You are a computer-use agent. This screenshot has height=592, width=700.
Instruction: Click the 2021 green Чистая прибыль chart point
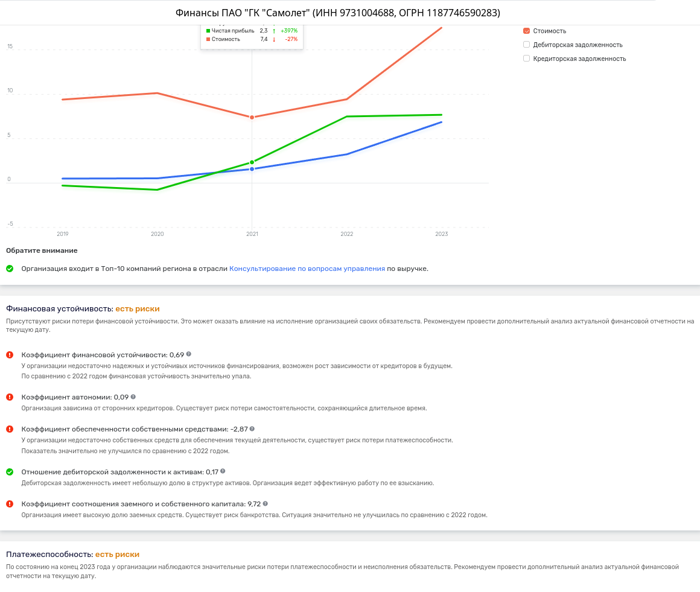point(252,162)
